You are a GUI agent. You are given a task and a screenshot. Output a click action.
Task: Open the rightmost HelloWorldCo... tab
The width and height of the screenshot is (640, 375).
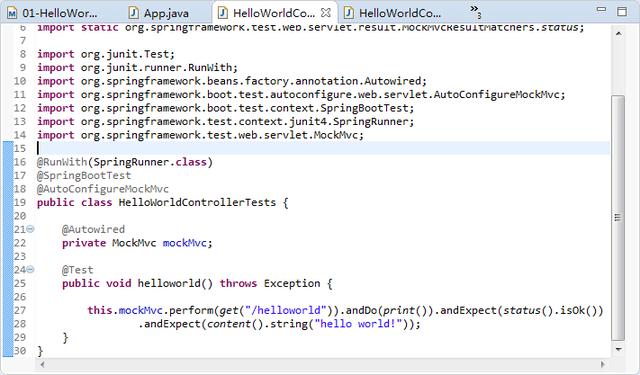click(393, 13)
